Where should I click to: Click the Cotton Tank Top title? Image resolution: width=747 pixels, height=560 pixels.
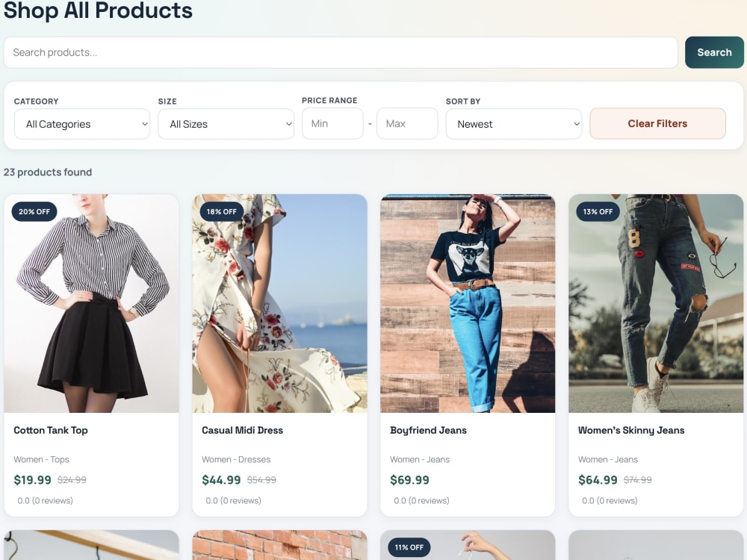click(51, 431)
